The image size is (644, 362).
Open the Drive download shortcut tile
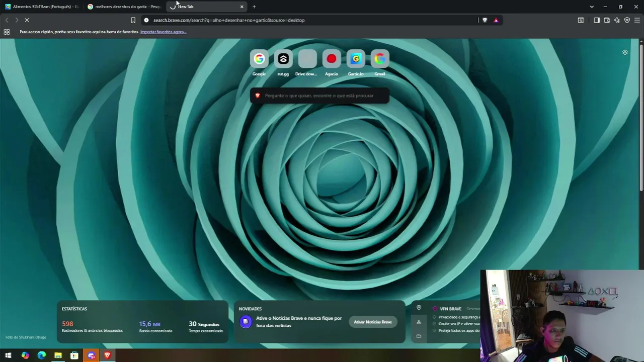tap(307, 59)
